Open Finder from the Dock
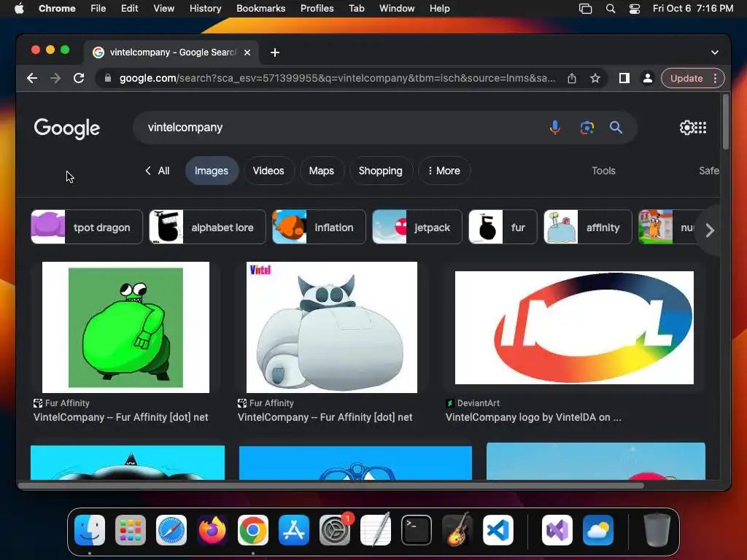 [x=90, y=530]
